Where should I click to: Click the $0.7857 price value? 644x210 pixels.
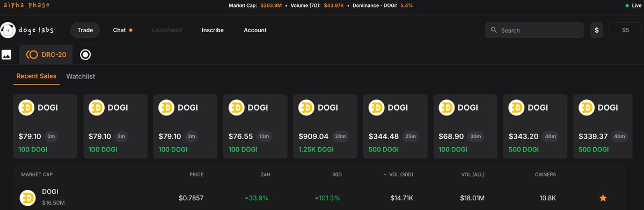[x=191, y=198]
